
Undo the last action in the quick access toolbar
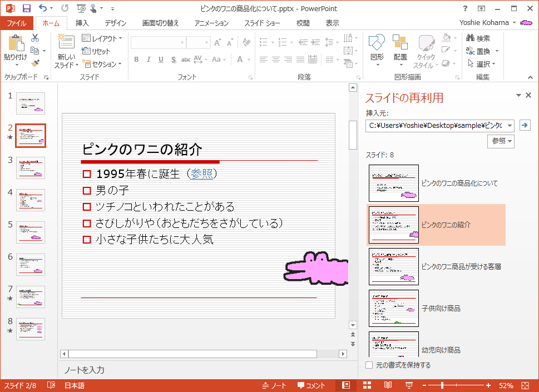point(43,8)
